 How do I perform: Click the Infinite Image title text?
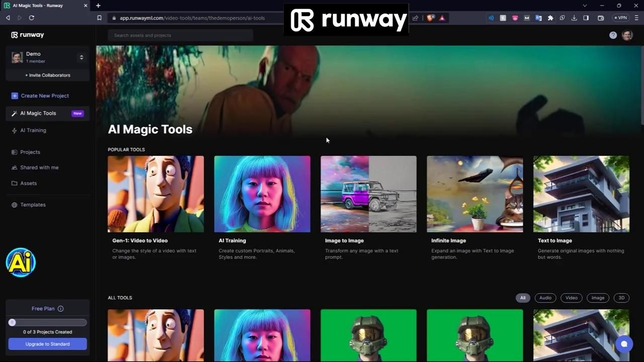[448, 240]
